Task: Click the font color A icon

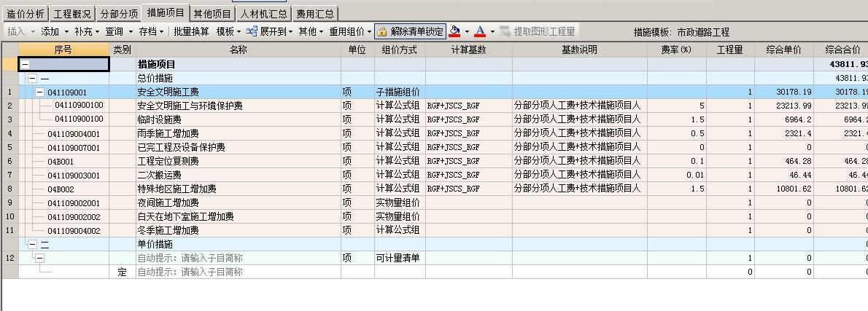Action: point(480,31)
